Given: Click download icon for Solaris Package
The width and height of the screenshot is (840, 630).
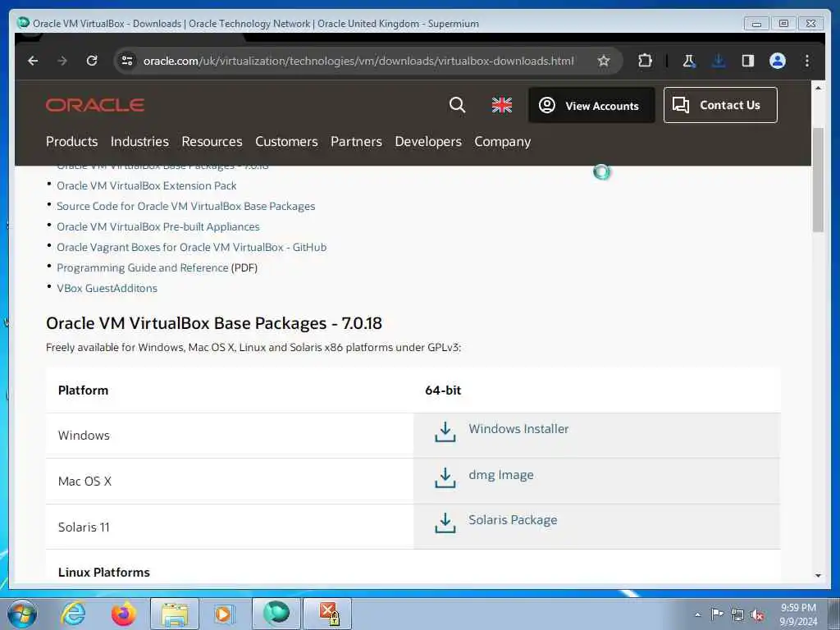Looking at the screenshot, I should (x=445, y=523).
